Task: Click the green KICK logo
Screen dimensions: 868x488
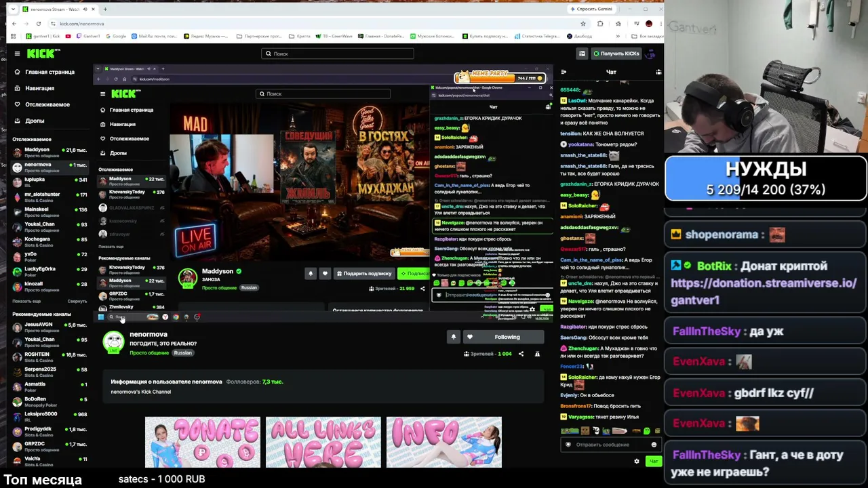Action: (x=43, y=54)
